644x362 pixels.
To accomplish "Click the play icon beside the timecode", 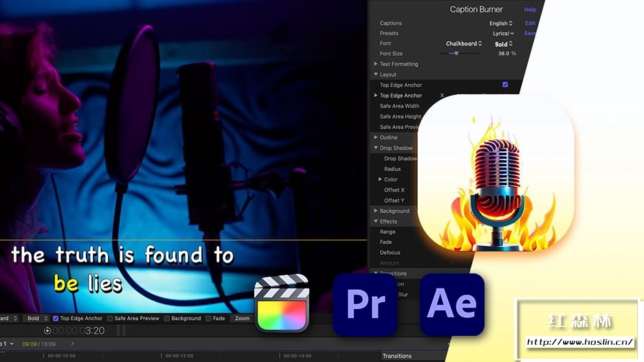I will 47,330.
